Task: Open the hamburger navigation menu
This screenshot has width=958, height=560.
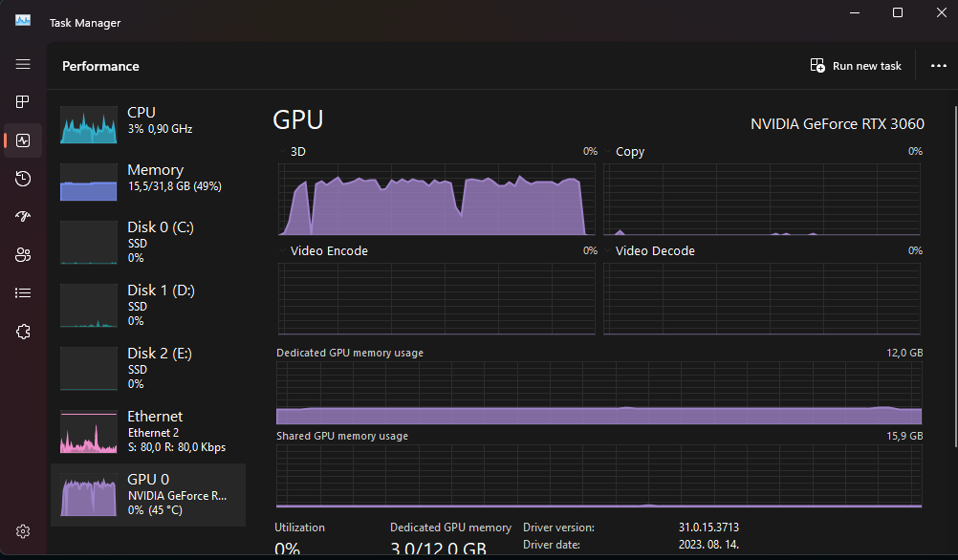Action: pos(23,64)
